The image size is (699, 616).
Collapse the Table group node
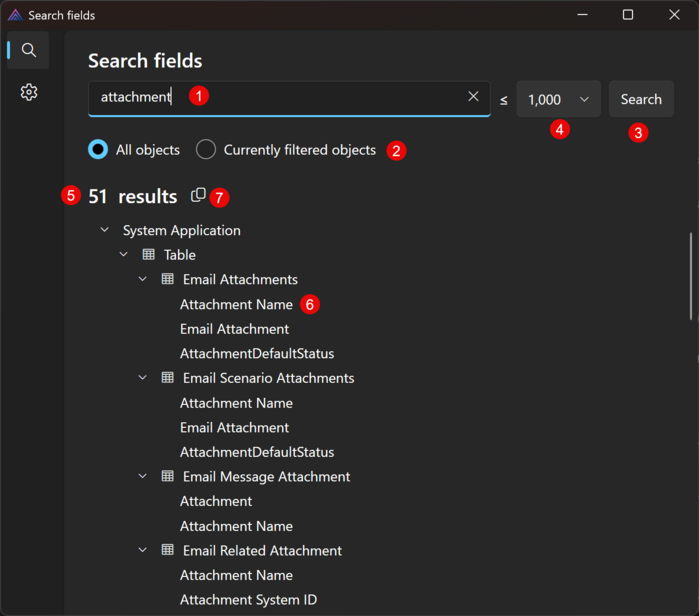(x=124, y=255)
